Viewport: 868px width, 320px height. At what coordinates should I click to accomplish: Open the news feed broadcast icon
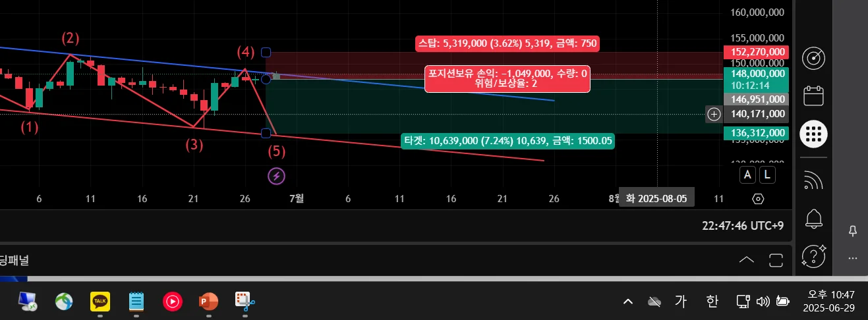click(x=814, y=180)
